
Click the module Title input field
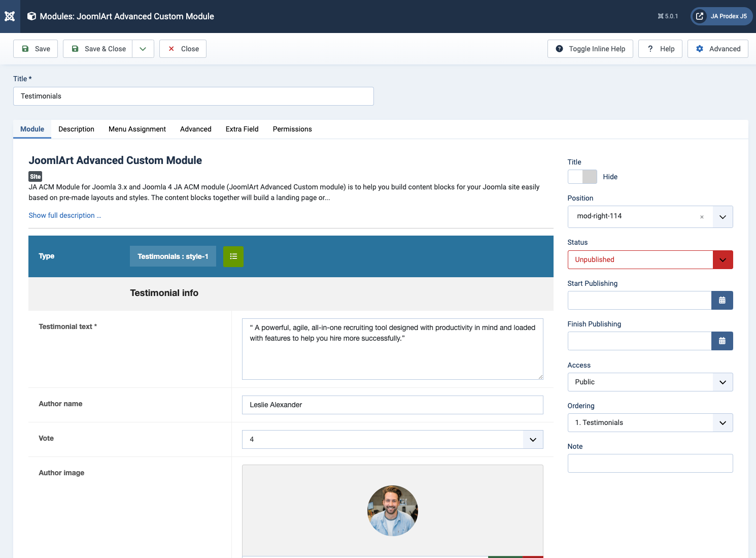click(193, 96)
